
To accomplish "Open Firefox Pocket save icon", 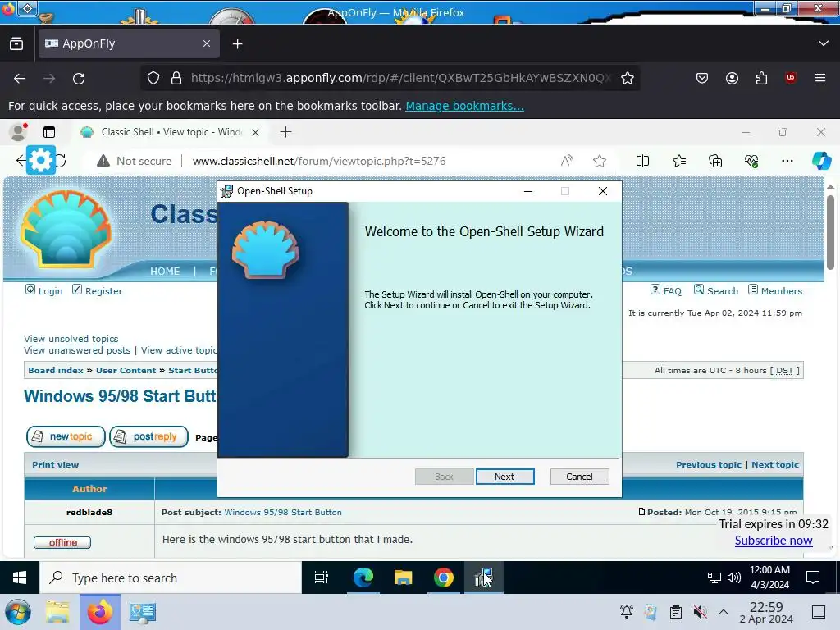I will point(702,78).
